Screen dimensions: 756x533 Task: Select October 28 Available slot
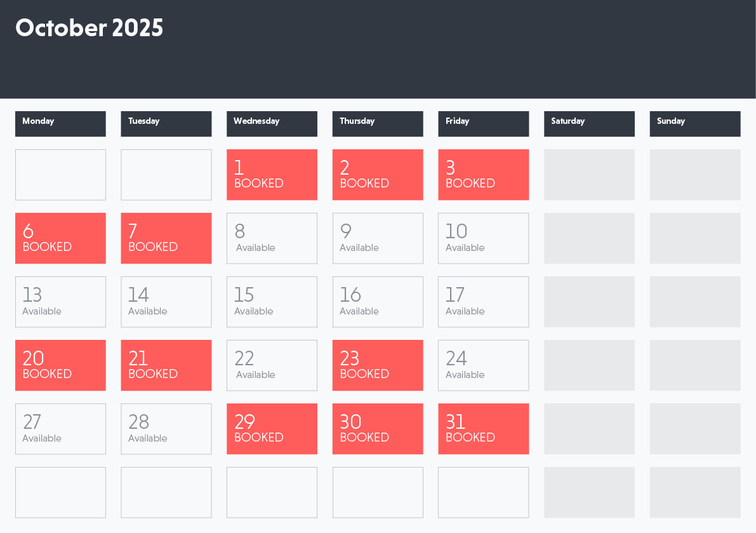click(x=166, y=429)
